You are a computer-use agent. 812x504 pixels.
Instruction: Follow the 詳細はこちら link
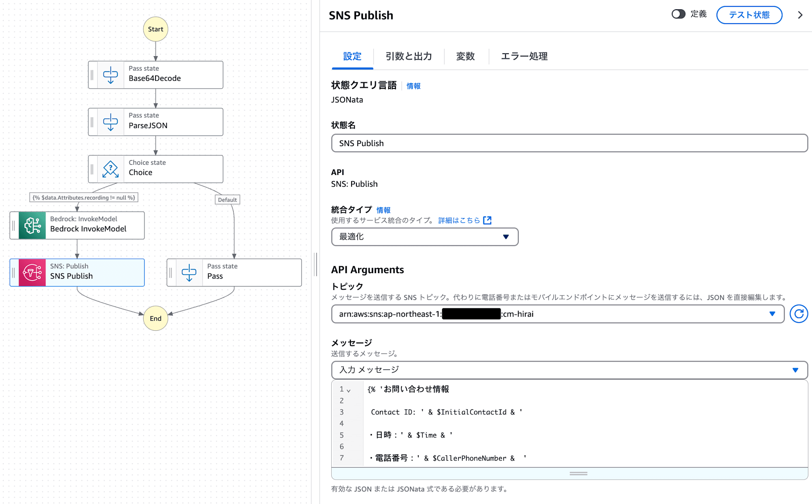459,220
